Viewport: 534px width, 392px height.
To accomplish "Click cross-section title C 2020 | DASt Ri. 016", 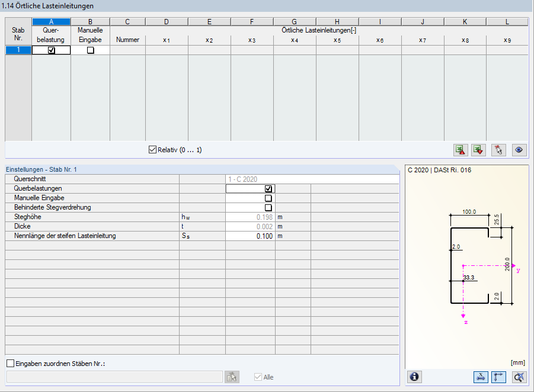I will (x=439, y=170).
